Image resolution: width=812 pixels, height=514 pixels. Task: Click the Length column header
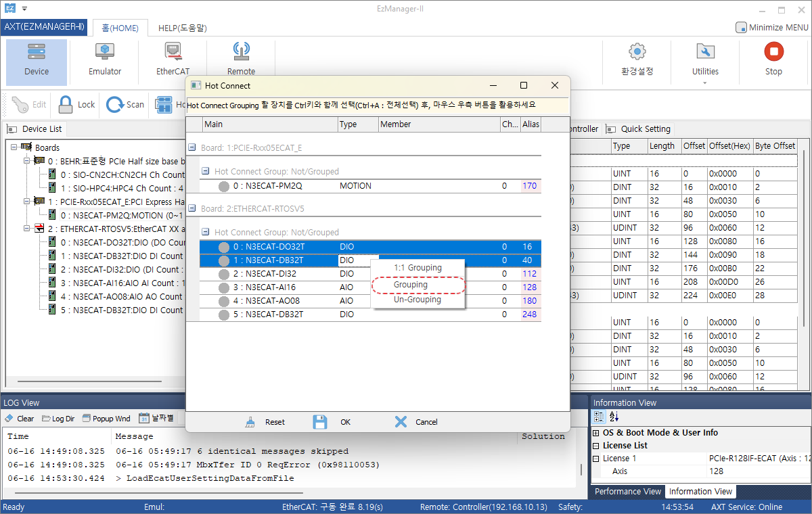pyautogui.click(x=664, y=146)
